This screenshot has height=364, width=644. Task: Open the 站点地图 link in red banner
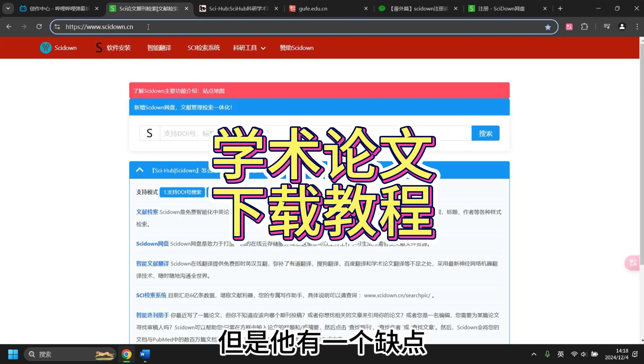click(x=213, y=91)
